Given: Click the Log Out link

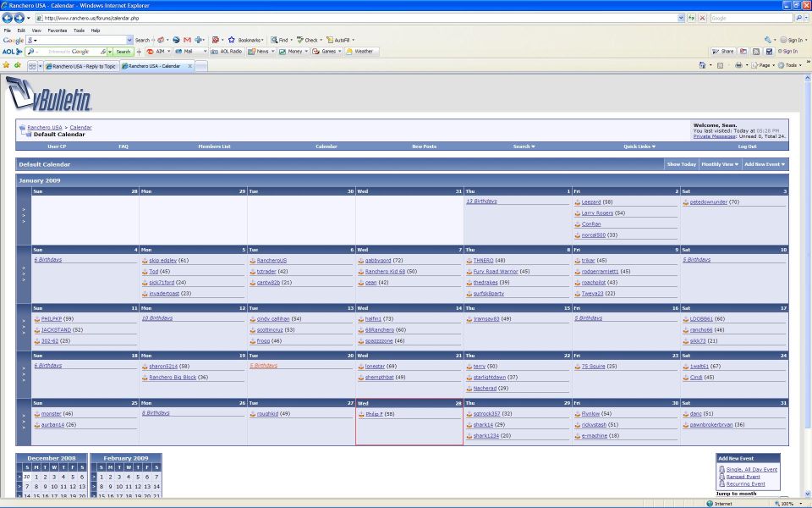Looking at the screenshot, I should (x=747, y=146).
